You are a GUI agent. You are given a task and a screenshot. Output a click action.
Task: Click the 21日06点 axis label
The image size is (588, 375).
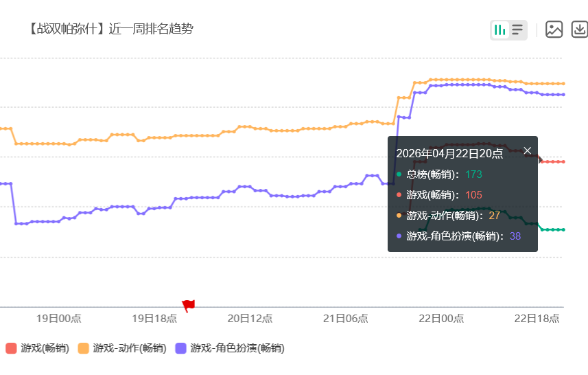(x=346, y=319)
